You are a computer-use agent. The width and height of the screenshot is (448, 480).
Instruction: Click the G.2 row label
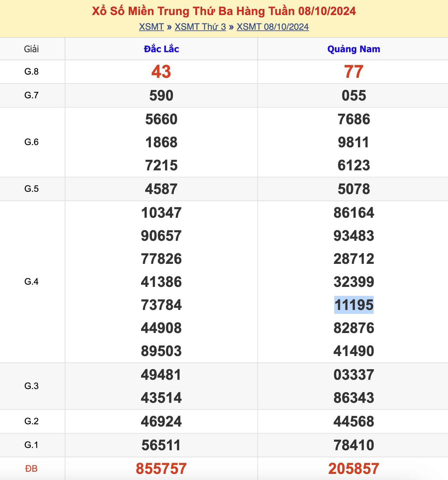tap(31, 421)
